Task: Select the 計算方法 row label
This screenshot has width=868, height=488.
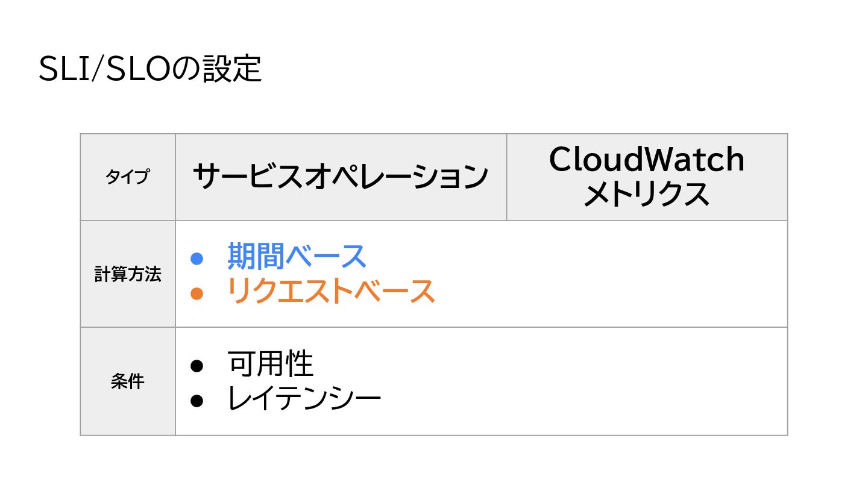Action: 128,275
